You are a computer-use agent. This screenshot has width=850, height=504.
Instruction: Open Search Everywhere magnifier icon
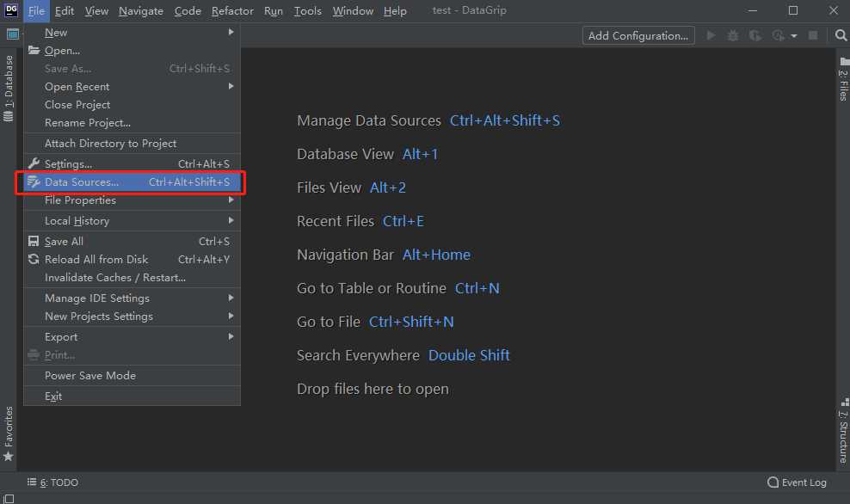[x=841, y=35]
